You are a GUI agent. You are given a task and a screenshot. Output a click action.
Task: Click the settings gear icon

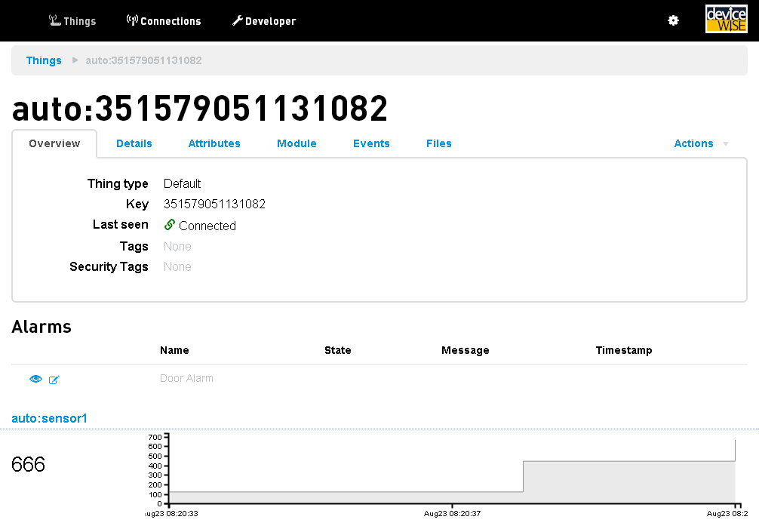point(673,20)
